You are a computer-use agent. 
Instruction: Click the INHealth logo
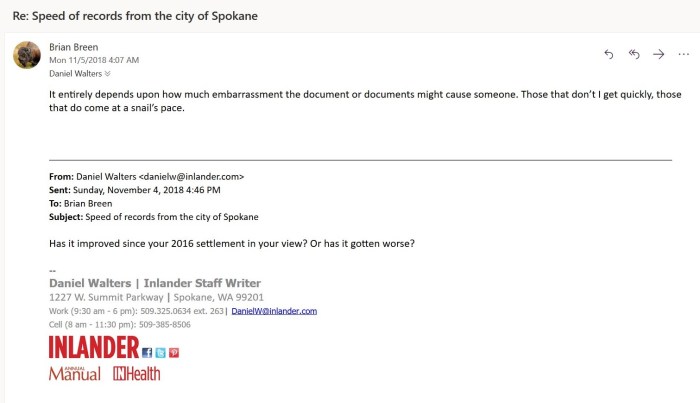click(x=136, y=373)
